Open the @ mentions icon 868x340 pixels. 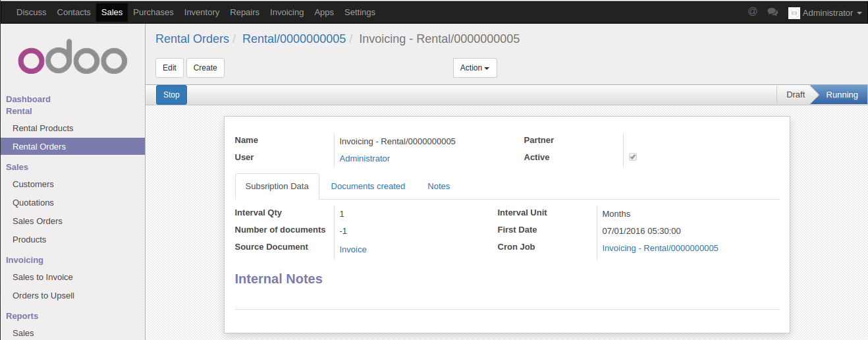(753, 12)
